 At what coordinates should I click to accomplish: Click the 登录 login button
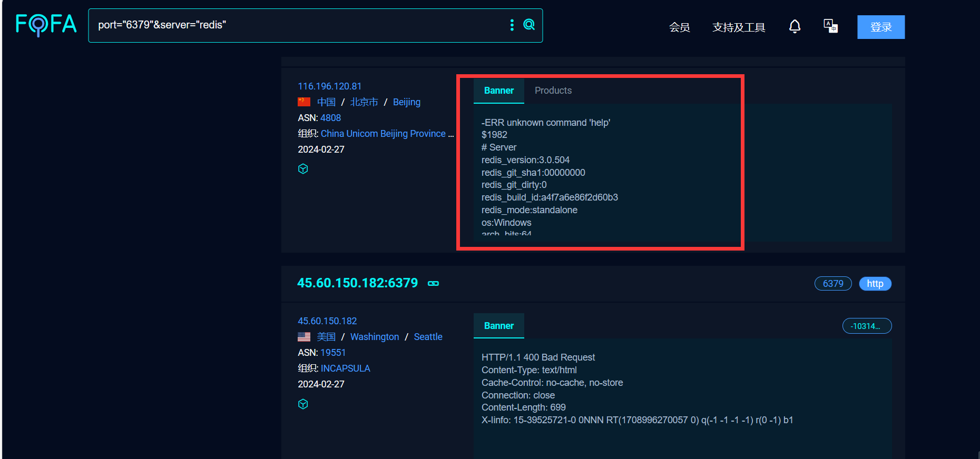(x=880, y=27)
